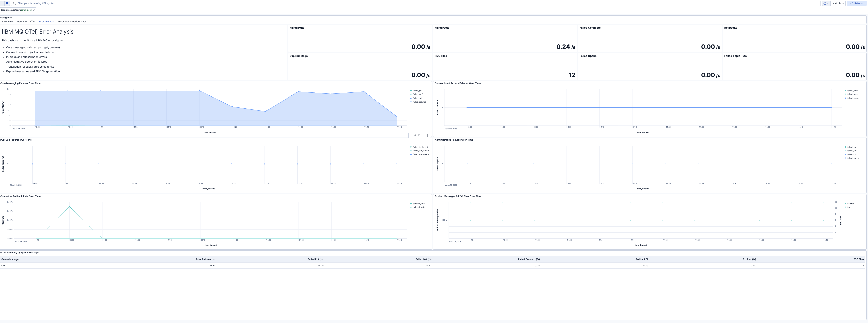Open the filter options on Core Messaging Failures panel

(x=411, y=135)
